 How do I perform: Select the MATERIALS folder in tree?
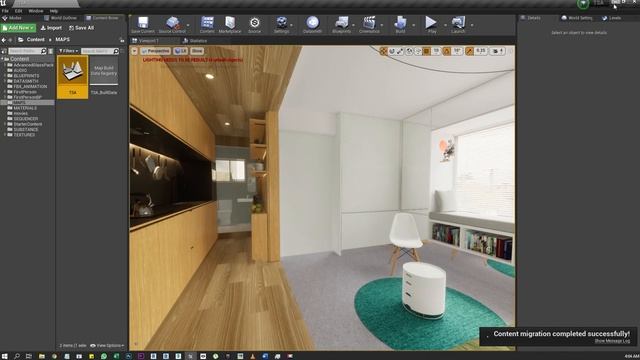(x=25, y=108)
